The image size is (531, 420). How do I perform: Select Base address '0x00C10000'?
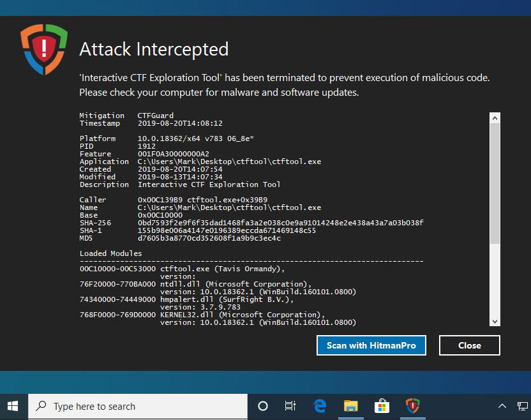(x=160, y=215)
